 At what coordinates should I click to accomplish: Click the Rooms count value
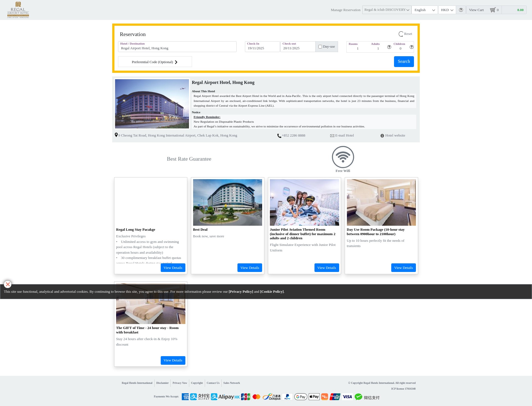click(x=357, y=48)
